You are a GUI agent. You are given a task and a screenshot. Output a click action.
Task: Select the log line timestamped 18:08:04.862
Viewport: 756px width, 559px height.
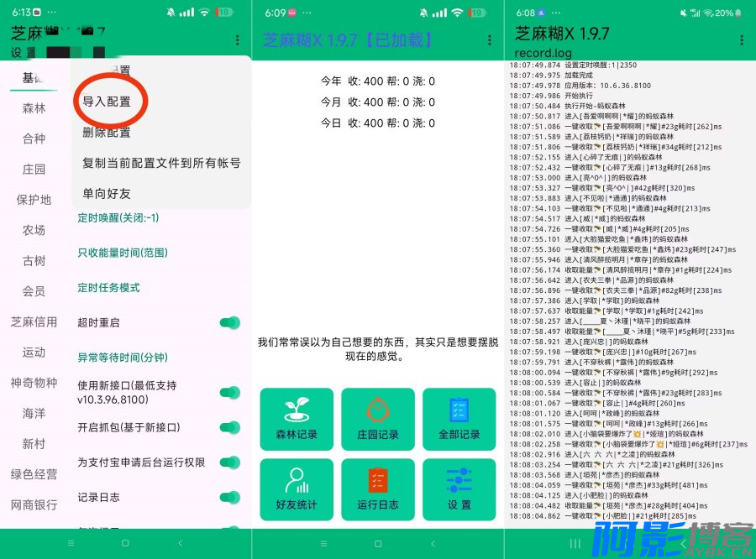(x=603, y=515)
